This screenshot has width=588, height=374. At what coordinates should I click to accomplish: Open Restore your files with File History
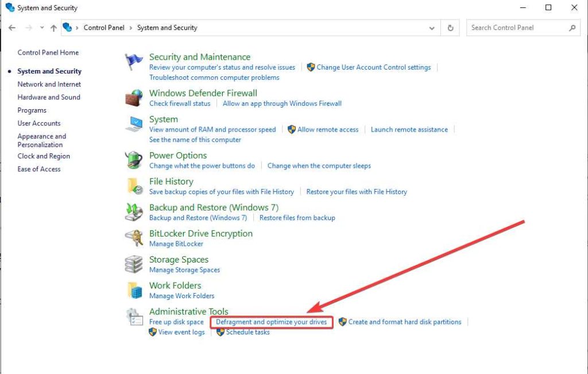coord(357,192)
